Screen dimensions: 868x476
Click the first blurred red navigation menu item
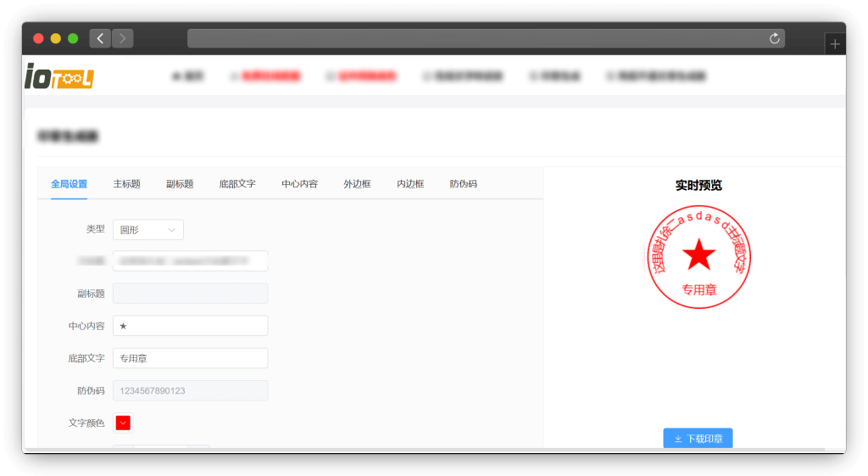[266, 76]
